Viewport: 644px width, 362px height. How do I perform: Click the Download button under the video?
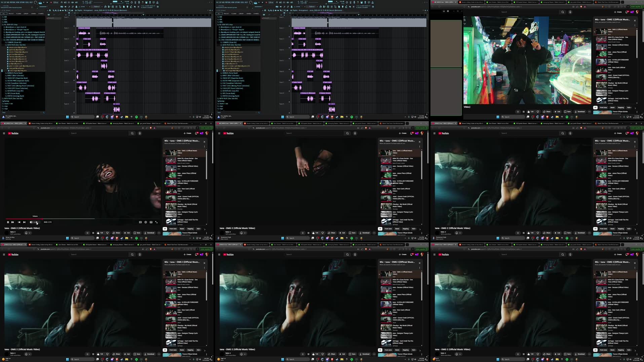(149, 233)
